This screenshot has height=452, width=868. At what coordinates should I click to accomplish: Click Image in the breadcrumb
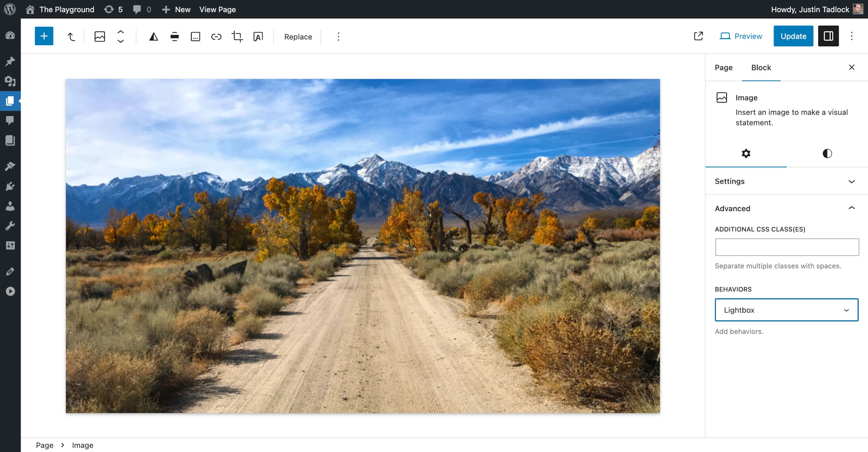point(82,445)
